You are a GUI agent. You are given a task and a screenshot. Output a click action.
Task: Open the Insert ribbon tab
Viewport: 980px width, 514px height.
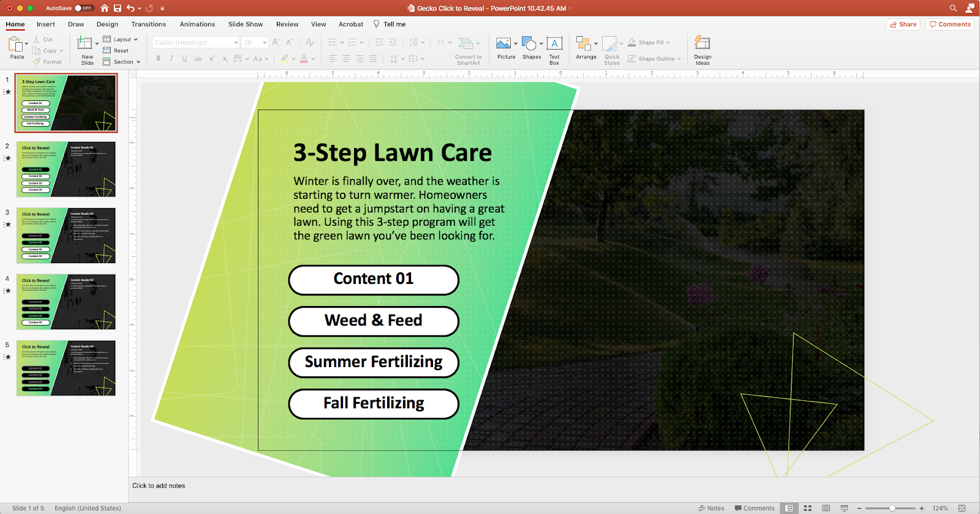tap(46, 24)
